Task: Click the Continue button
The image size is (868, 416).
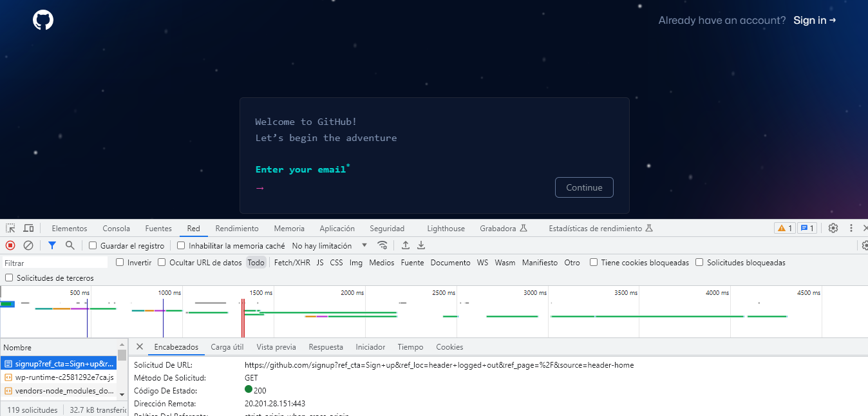Action: 584,187
